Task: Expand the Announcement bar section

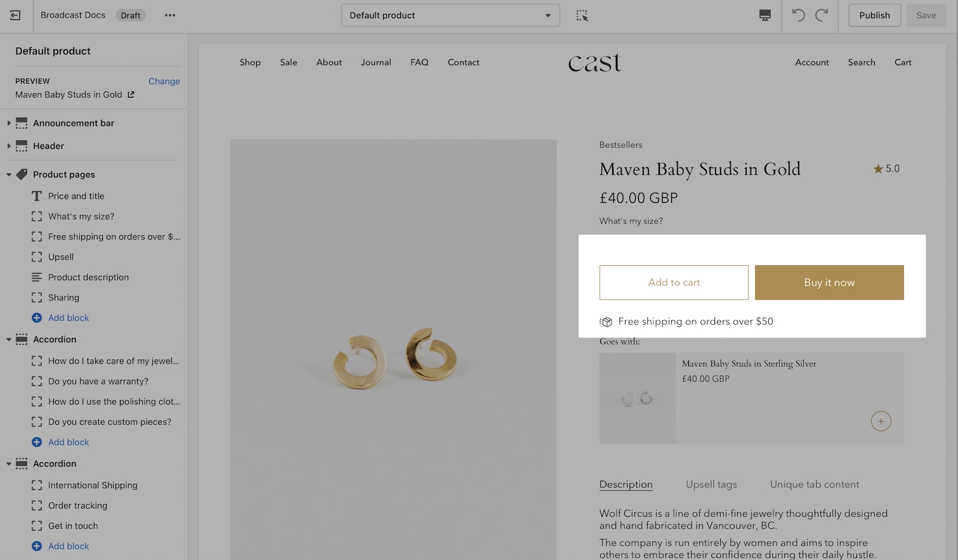Action: click(x=9, y=123)
